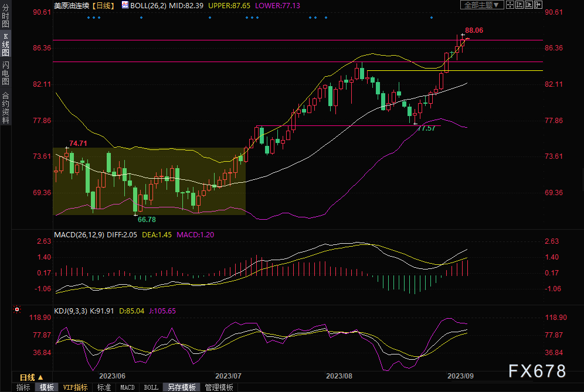The height and width of the screenshot is (392, 584).
Task: Click the crosshair cursor icon
Action: [510, 5]
